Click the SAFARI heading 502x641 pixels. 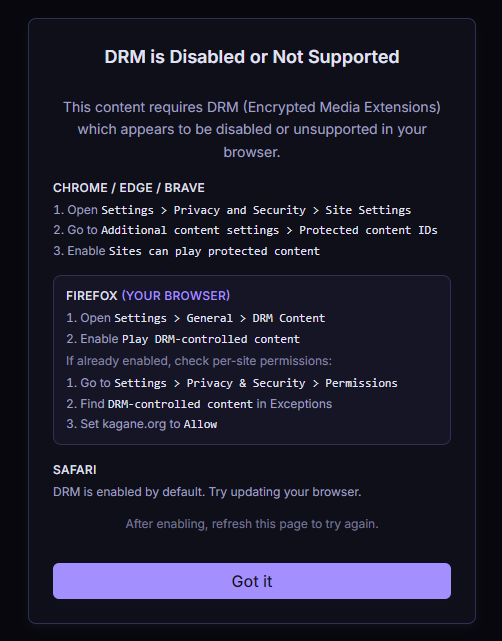[x=75, y=470]
